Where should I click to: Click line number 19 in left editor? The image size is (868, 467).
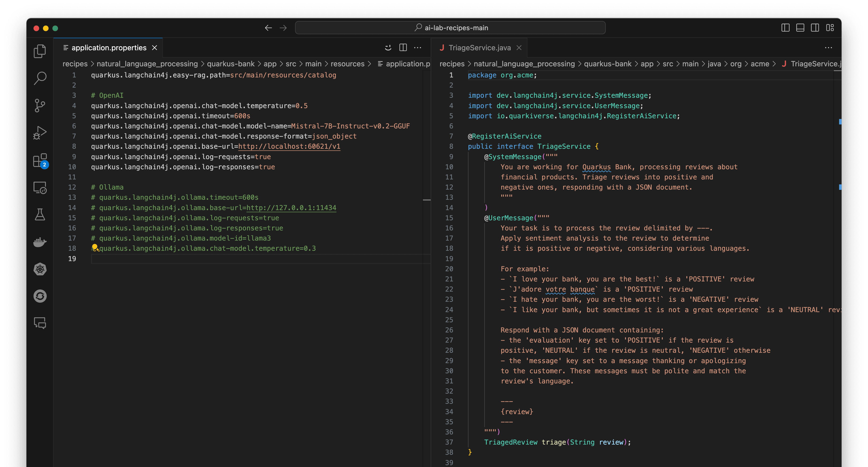(72, 259)
